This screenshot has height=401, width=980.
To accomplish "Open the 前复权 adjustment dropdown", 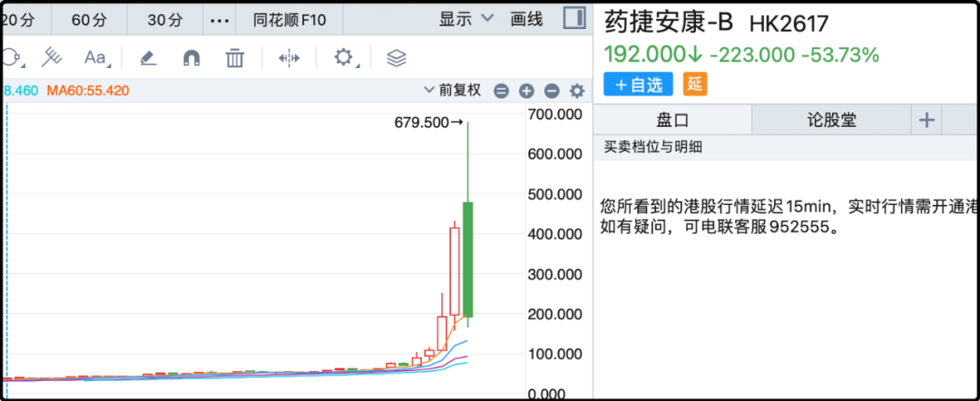I will pos(455,91).
